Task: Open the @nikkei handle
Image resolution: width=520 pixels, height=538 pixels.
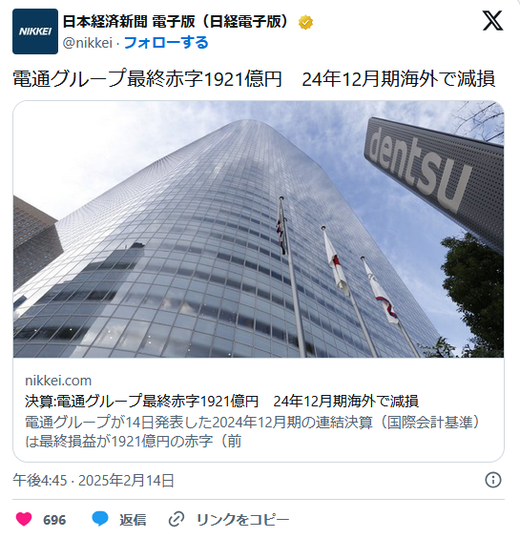Action: click(87, 43)
